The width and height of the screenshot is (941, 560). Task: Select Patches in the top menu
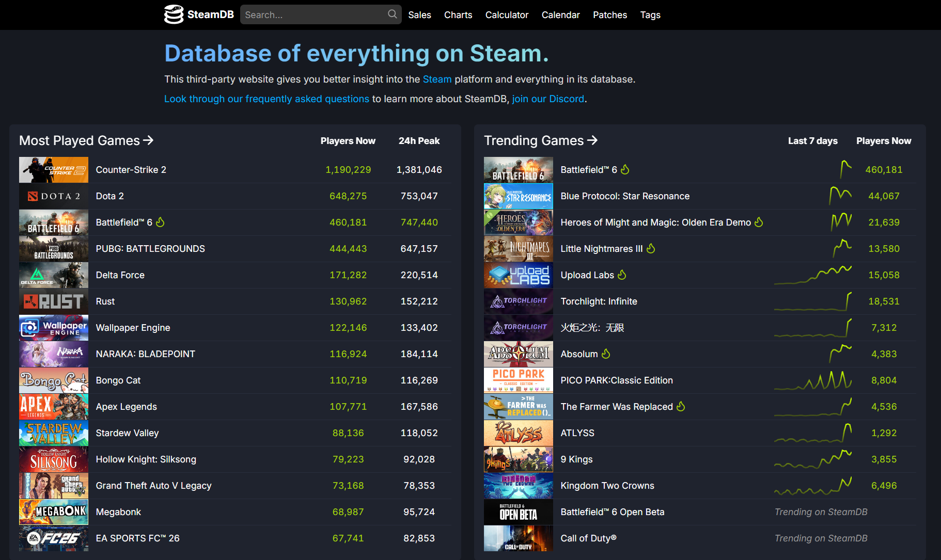pos(609,14)
